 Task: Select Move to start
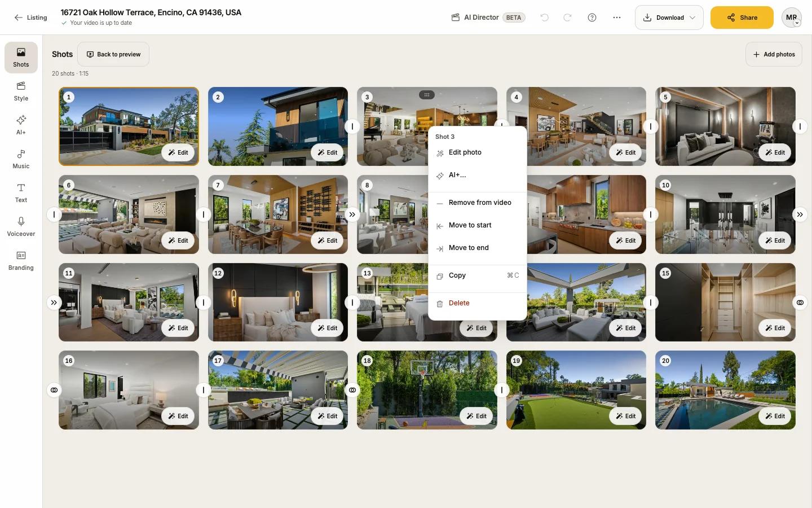click(478, 225)
